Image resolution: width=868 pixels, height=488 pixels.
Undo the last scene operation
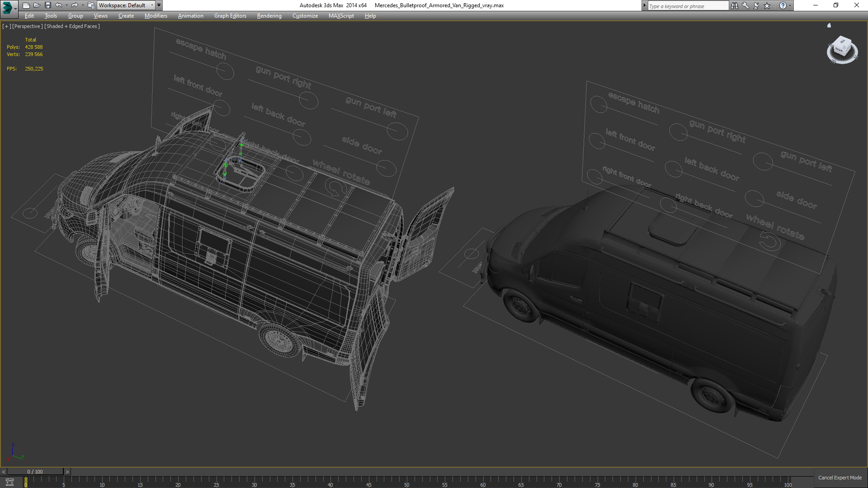(x=58, y=5)
